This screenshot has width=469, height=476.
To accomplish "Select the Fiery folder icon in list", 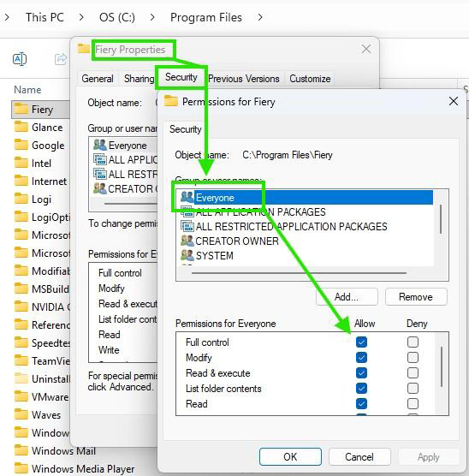I will pos(21,109).
